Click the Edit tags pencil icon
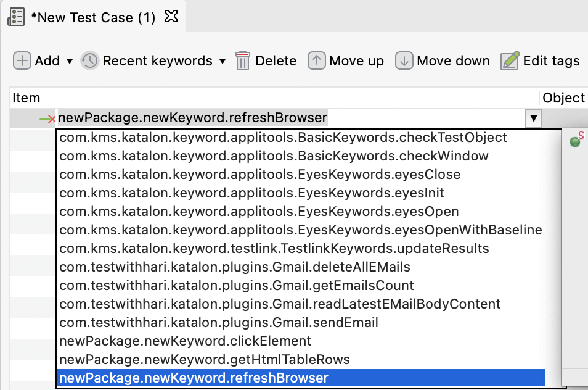Image resolution: width=588 pixels, height=390 pixels. click(x=509, y=60)
